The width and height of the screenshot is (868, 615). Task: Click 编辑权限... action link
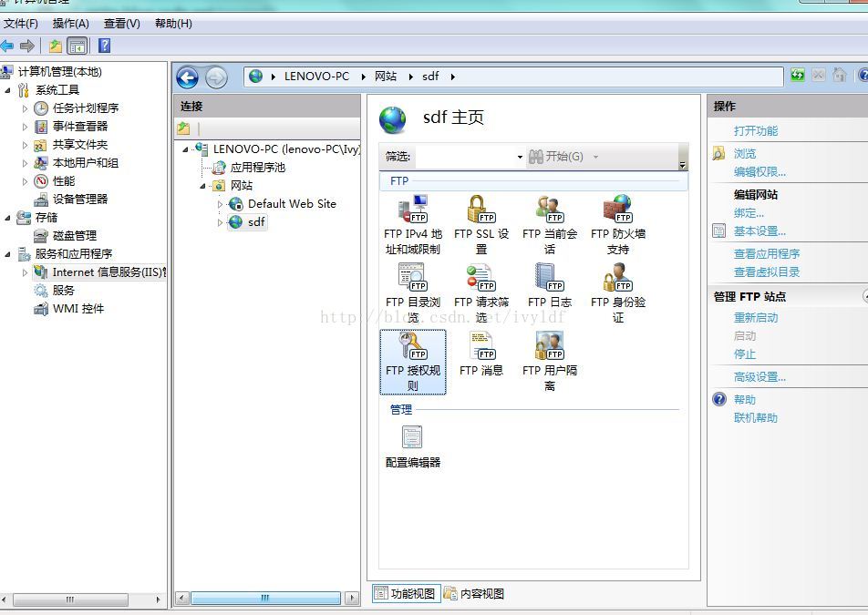tap(759, 172)
